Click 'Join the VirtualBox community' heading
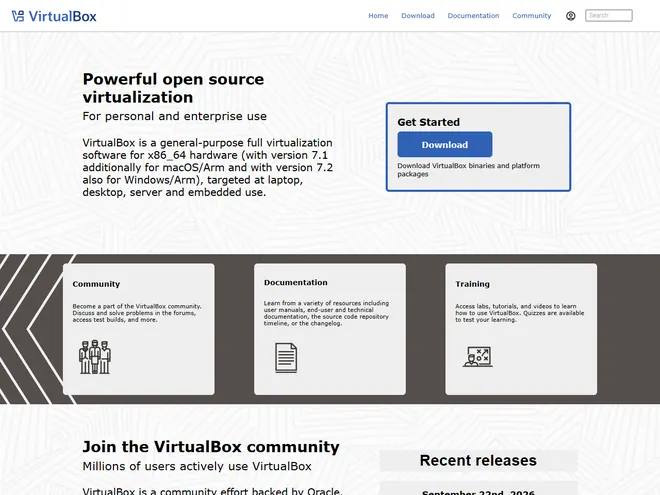 [x=211, y=447]
